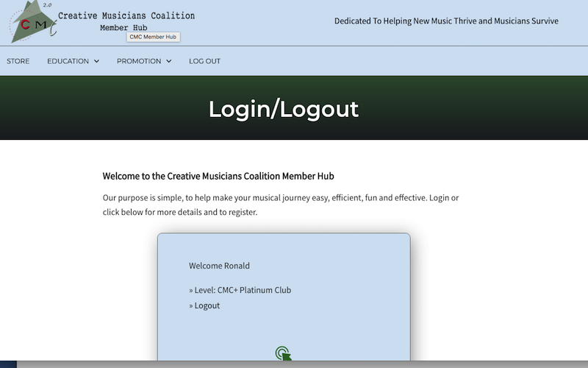The width and height of the screenshot is (588, 368).
Task: Click the Member Hub subtitle text
Action: click(x=123, y=28)
